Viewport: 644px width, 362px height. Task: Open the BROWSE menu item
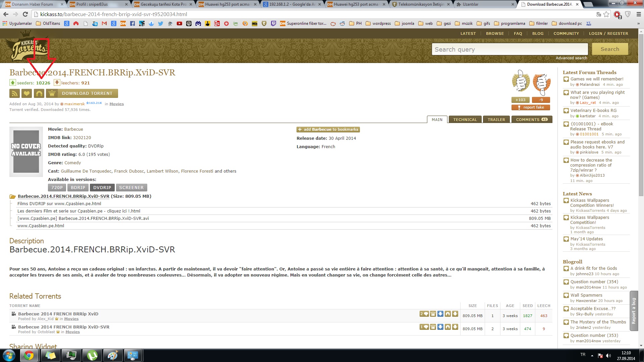tap(495, 34)
